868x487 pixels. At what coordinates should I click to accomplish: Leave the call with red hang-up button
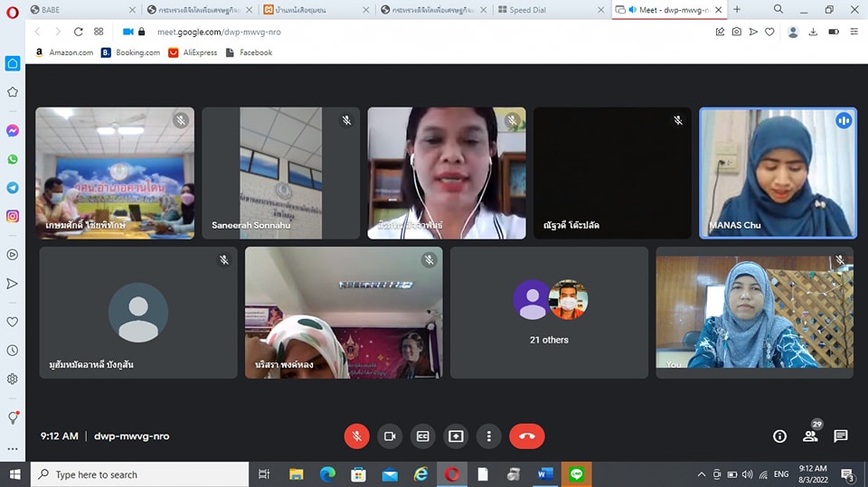pyautogui.click(x=527, y=435)
